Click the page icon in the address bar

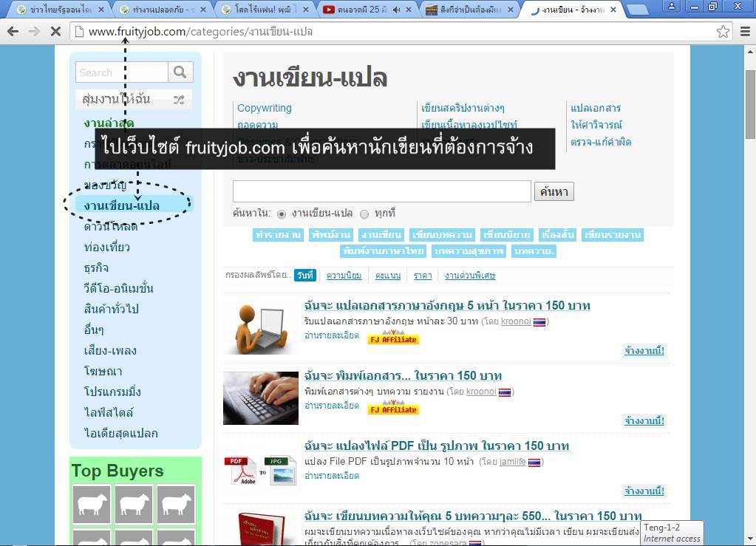pos(78,32)
